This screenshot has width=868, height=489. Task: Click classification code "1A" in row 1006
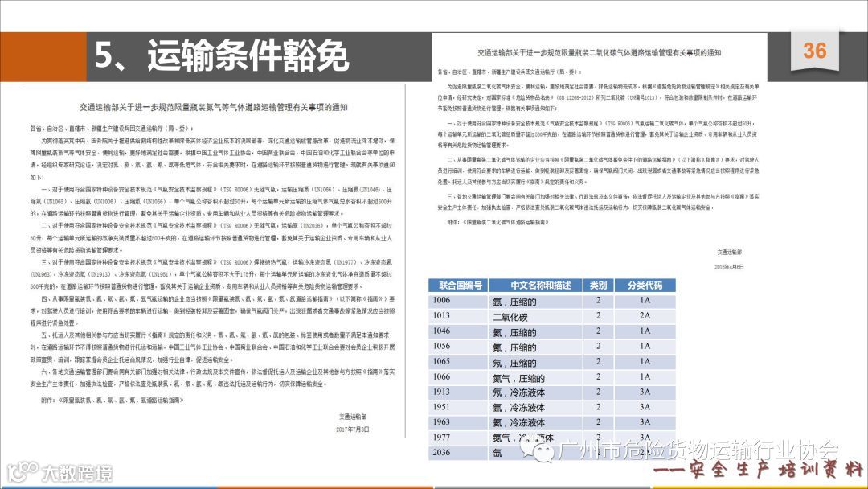645,300
